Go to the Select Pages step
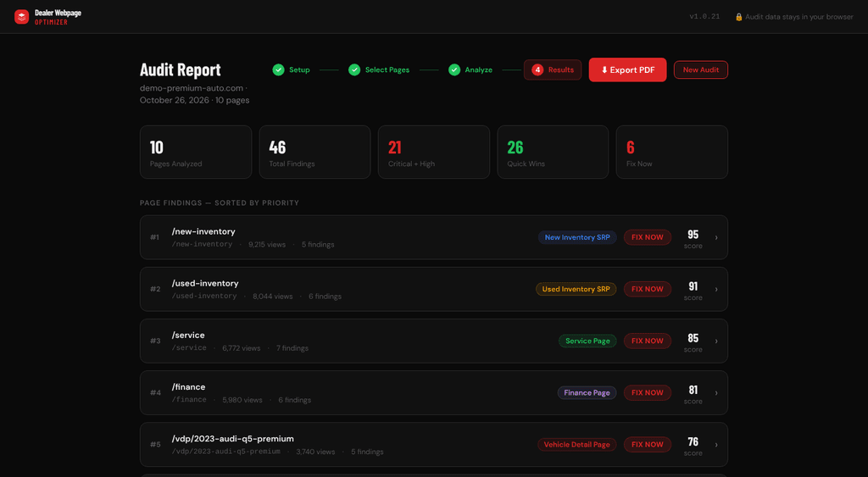This screenshot has height=477, width=868. coord(379,69)
